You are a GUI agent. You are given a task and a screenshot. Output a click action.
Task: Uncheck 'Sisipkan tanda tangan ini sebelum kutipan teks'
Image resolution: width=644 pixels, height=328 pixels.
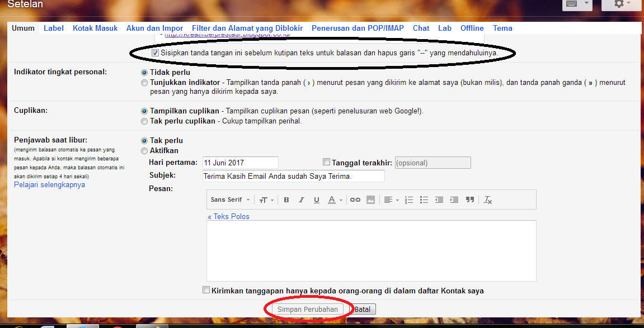click(155, 53)
